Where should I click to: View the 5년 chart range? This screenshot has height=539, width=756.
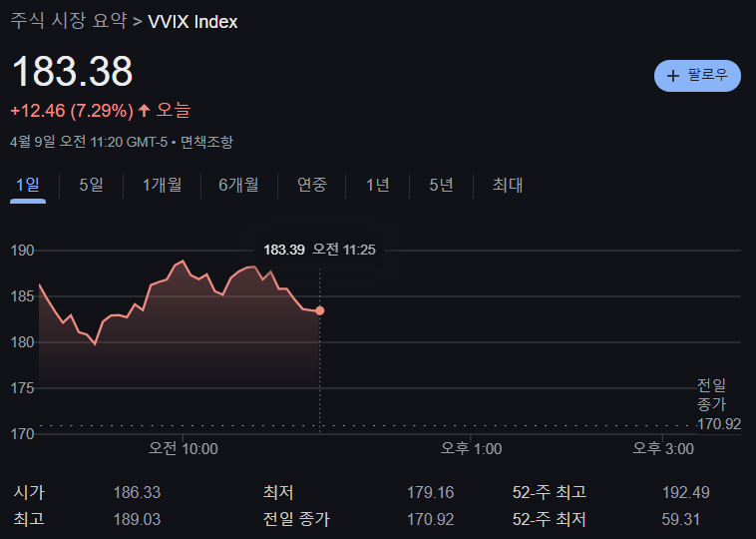tap(441, 185)
